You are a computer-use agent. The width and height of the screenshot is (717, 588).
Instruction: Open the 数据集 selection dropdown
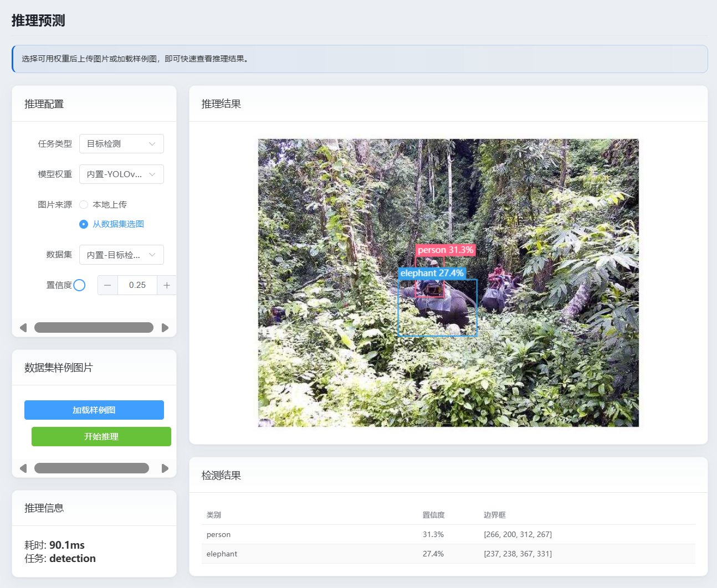tap(121, 255)
